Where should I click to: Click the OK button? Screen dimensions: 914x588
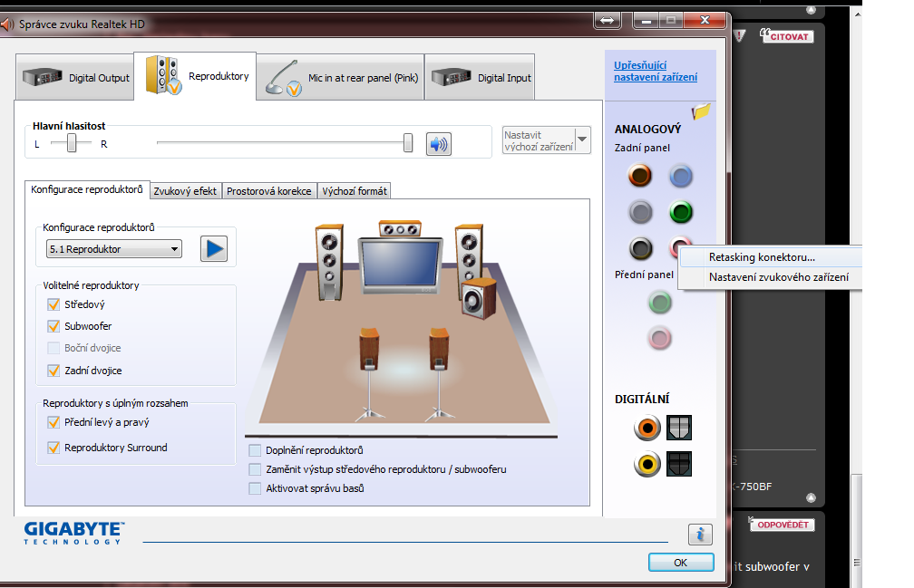tap(681, 563)
